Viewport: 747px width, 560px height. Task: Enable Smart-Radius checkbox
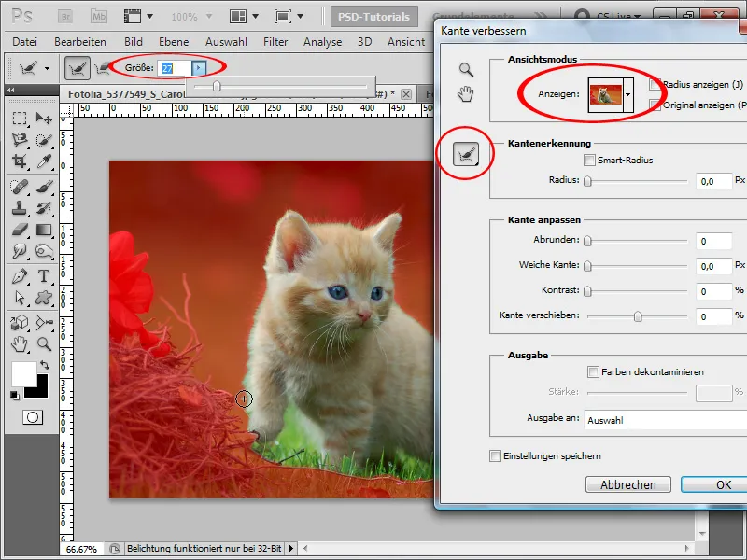589,160
